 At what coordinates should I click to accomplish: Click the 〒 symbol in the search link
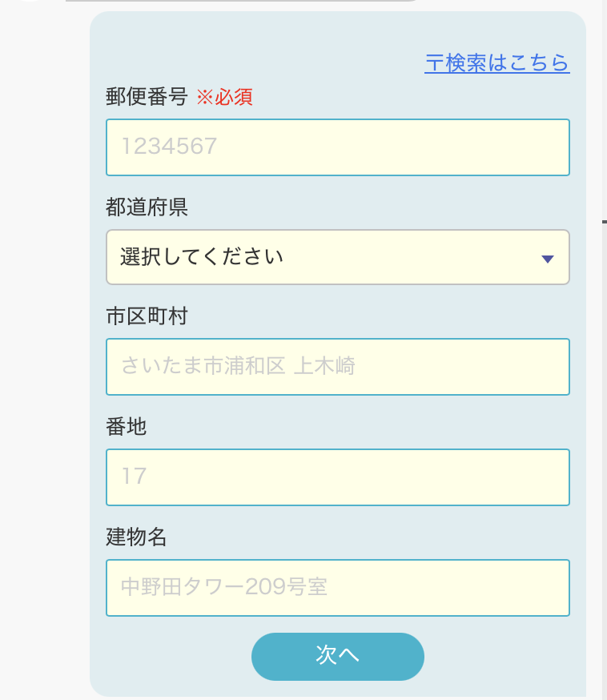point(433,63)
